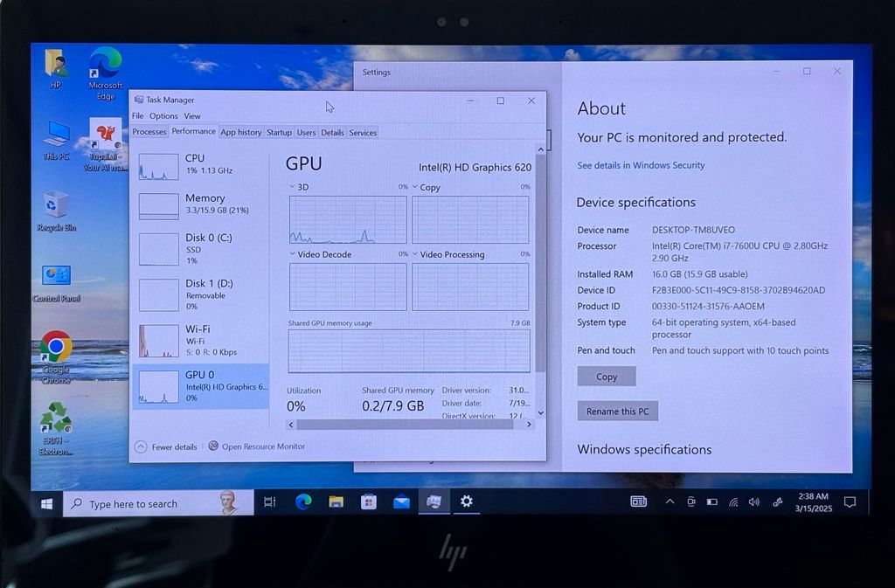Open the Video Decode engine dropdown
The image size is (895, 588).
pyautogui.click(x=293, y=254)
